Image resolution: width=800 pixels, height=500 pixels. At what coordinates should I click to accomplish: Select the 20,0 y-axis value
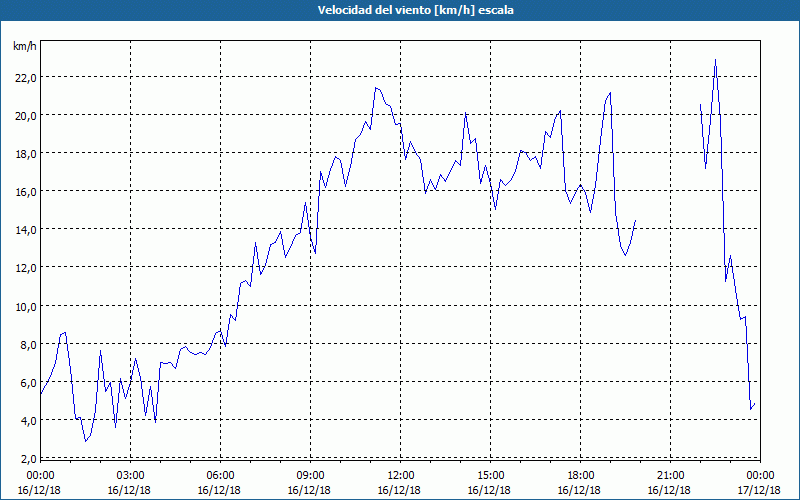point(26,115)
